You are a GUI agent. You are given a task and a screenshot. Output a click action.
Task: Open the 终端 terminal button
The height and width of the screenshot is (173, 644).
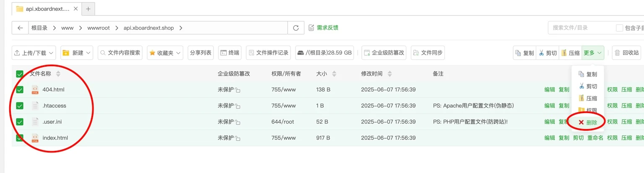230,53
